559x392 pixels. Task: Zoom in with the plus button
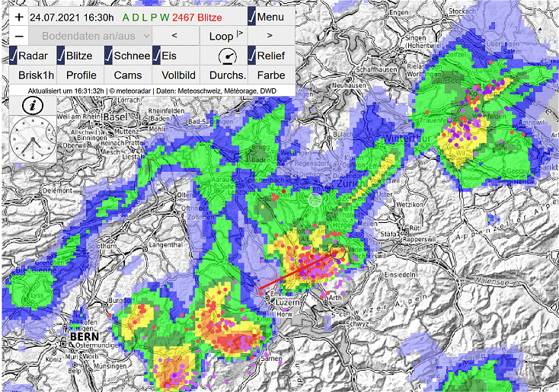coord(19,17)
